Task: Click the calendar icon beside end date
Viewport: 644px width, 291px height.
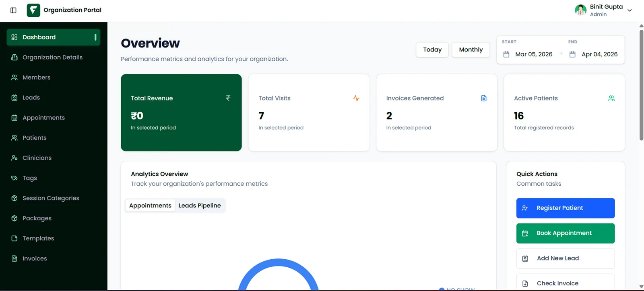Action: (x=572, y=54)
